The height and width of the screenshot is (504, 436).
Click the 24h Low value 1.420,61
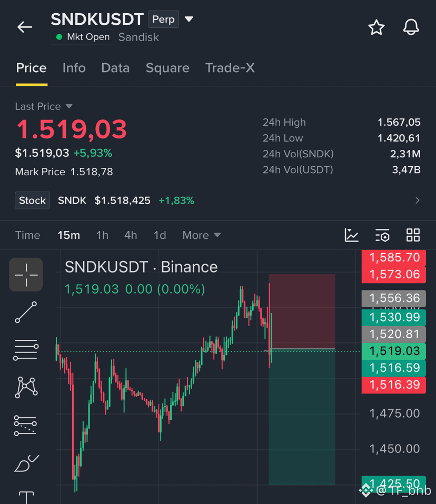pos(399,138)
